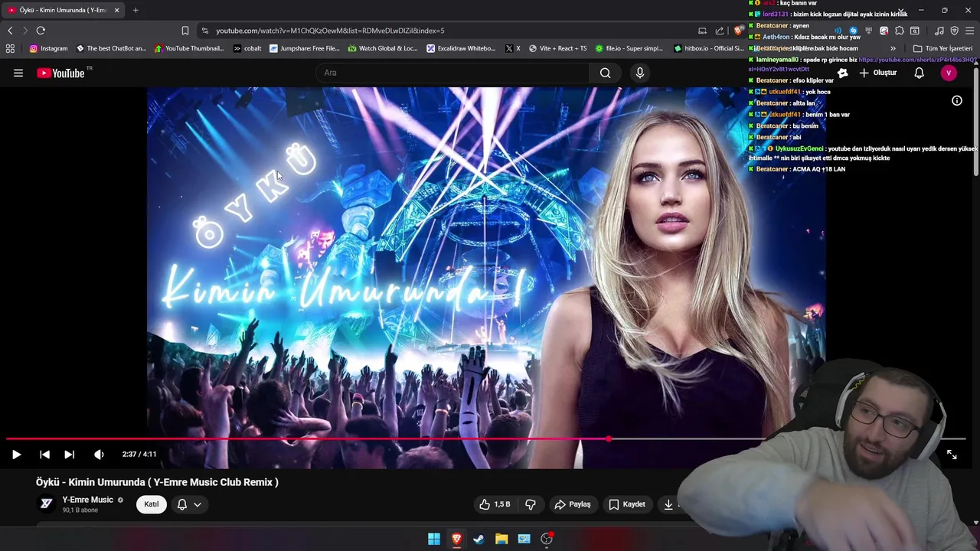The height and width of the screenshot is (551, 980).
Task: Mute the video with the speaker icon
Action: pos(99,455)
